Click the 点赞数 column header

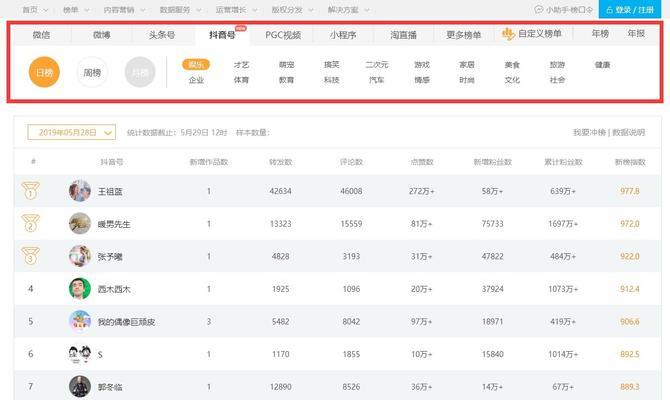pos(422,162)
